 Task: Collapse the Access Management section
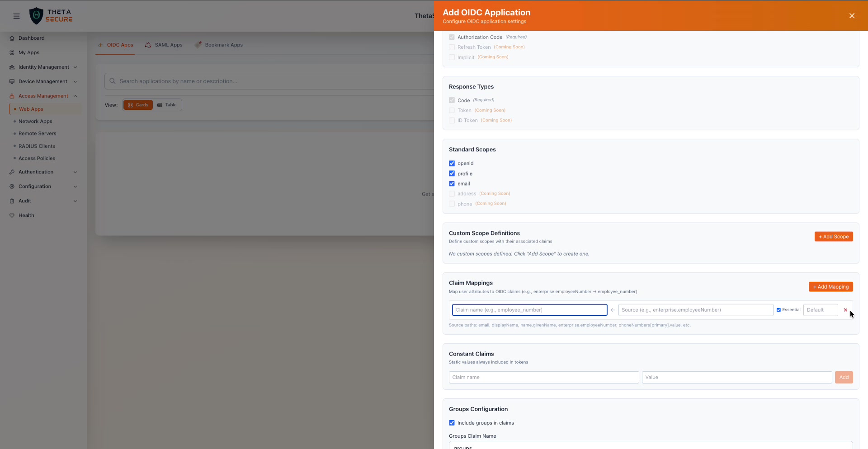point(75,96)
